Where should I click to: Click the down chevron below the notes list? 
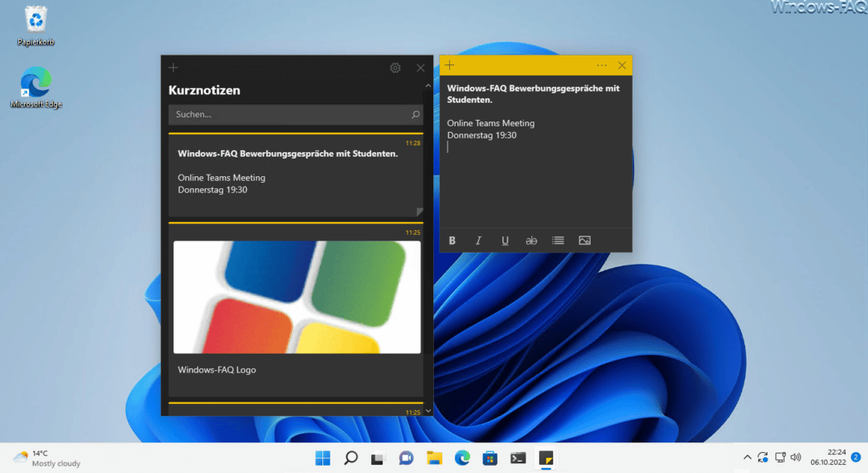[x=428, y=411]
